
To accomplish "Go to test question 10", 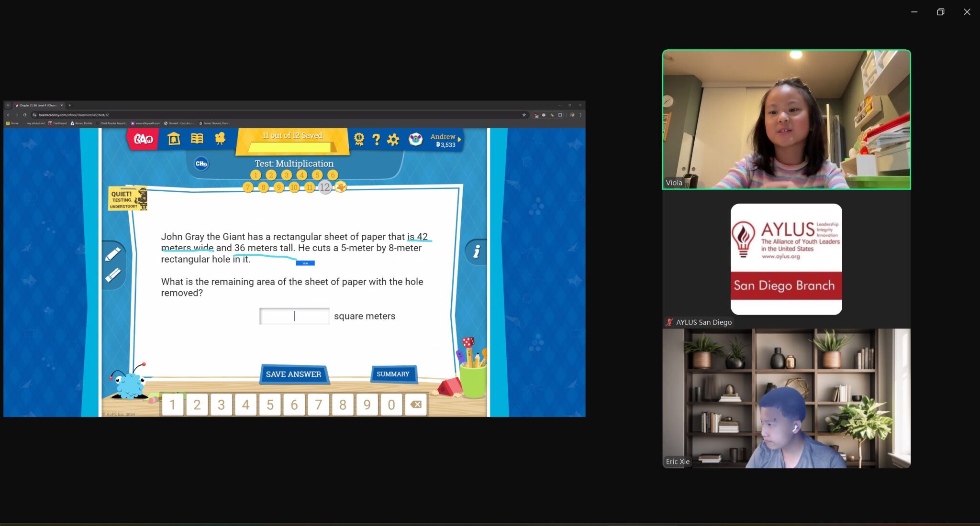I will (x=294, y=187).
